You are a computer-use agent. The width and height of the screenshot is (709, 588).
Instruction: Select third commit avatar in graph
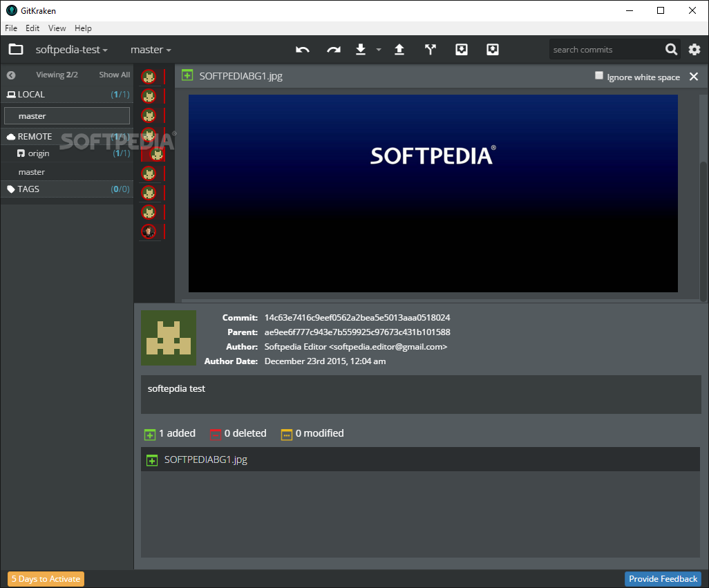tap(149, 115)
